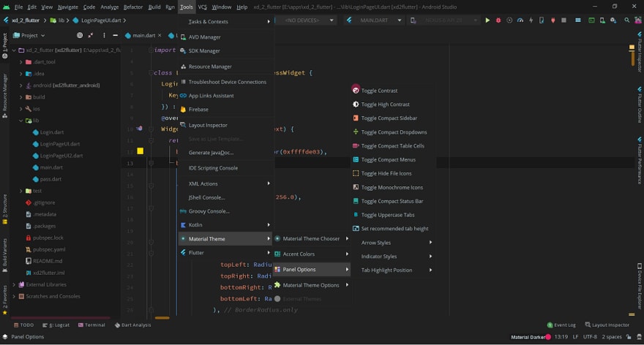Screen dimensions: 644x345
Task: Click yellow color swatch in editor gutter
Action: coord(140,151)
